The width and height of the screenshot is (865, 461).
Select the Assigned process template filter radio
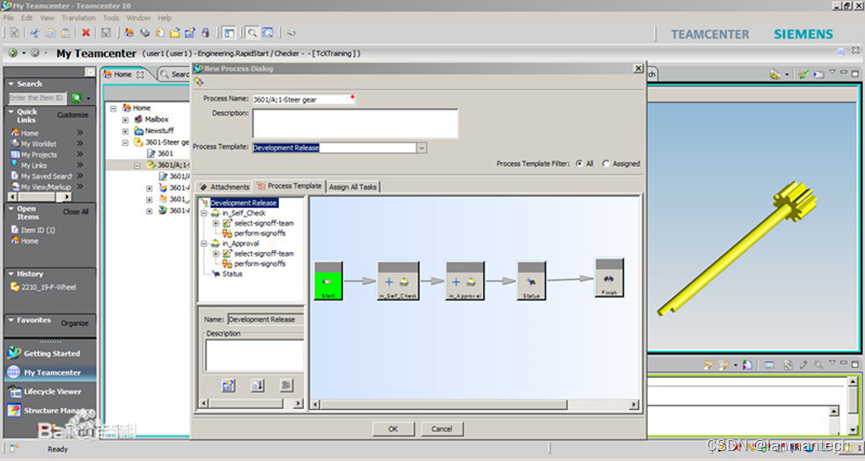606,164
